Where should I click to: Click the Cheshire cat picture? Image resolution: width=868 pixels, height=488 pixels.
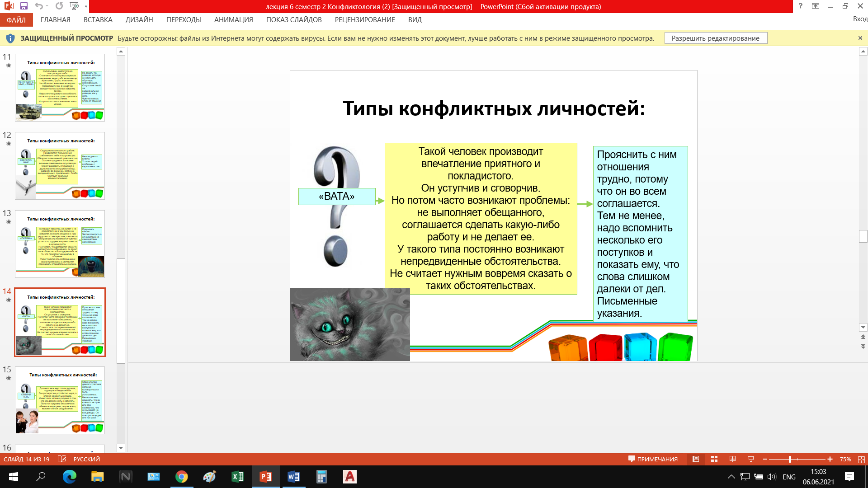tap(350, 324)
